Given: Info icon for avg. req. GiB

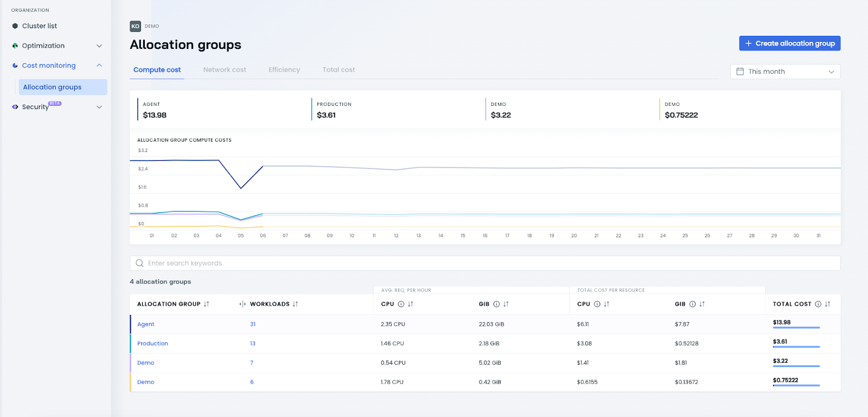Looking at the screenshot, I should (x=496, y=304).
